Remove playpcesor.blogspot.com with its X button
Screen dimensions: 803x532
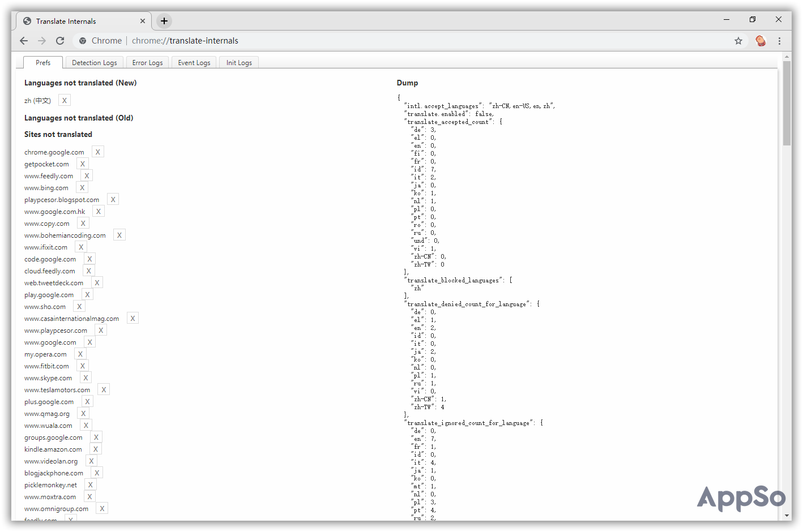coord(113,200)
